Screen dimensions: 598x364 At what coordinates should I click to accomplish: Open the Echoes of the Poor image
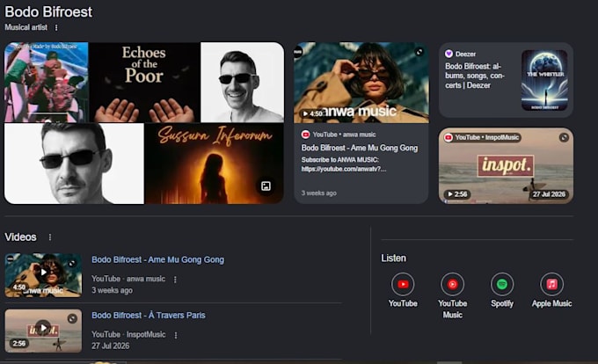point(144,83)
